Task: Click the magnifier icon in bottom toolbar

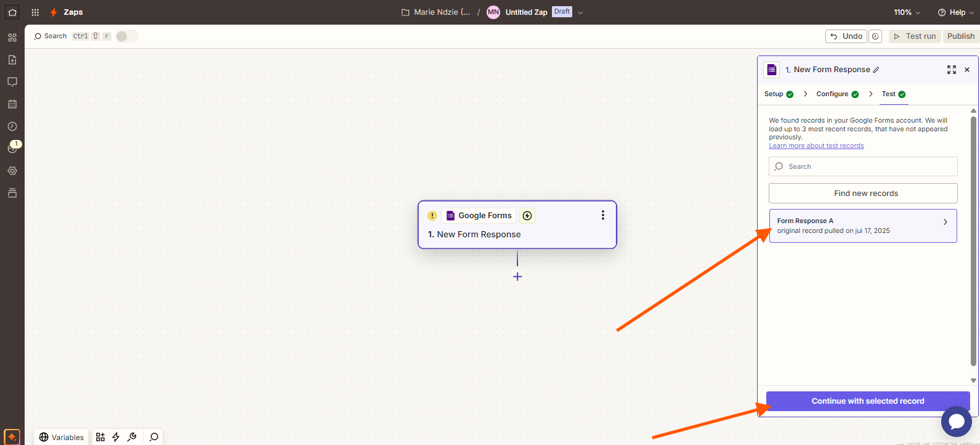Action: point(154,437)
